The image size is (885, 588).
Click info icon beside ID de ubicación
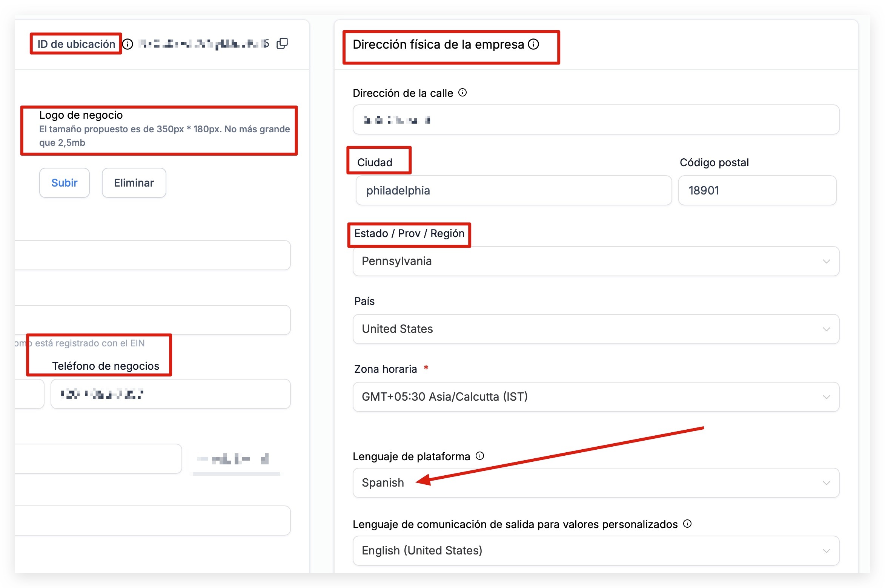pyautogui.click(x=128, y=44)
